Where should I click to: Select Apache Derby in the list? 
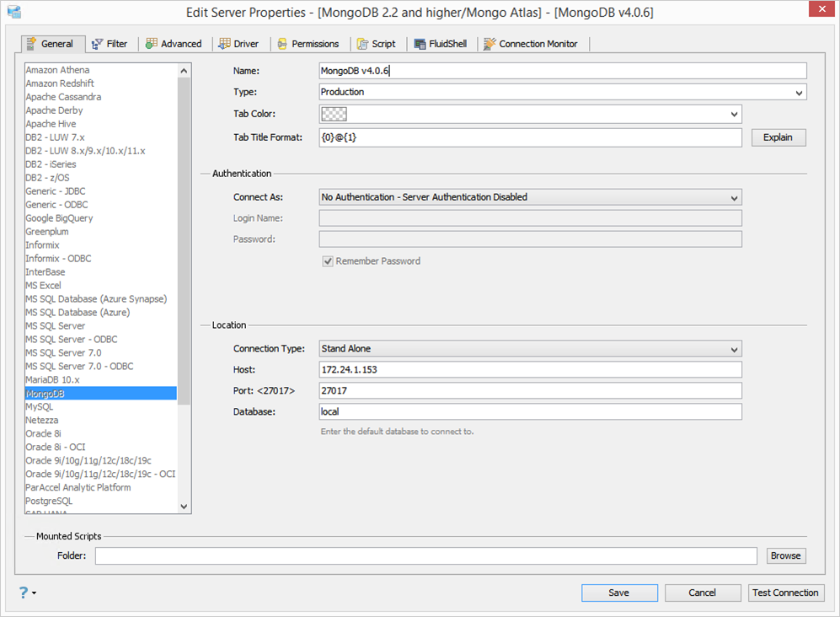click(101, 110)
